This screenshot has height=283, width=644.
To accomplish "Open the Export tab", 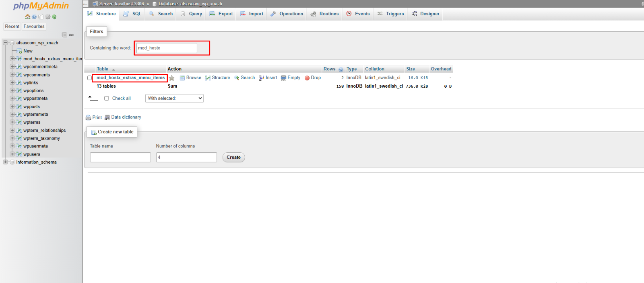I will click(x=221, y=14).
